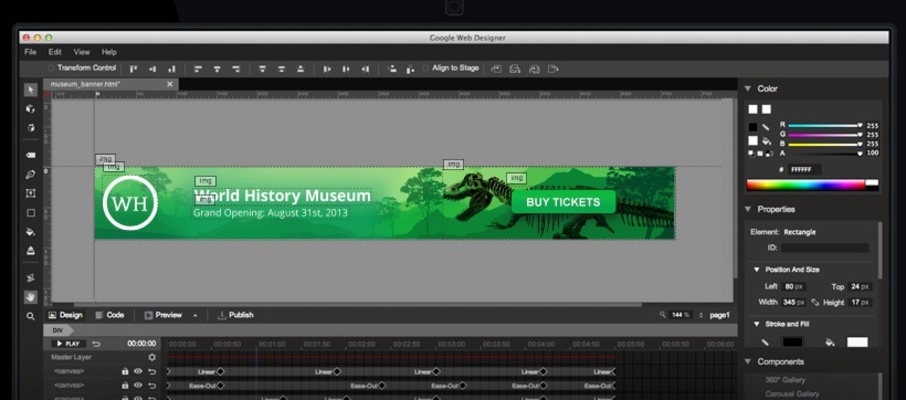Image resolution: width=906 pixels, height=400 pixels.
Task: Open the File menu
Action: click(30, 52)
